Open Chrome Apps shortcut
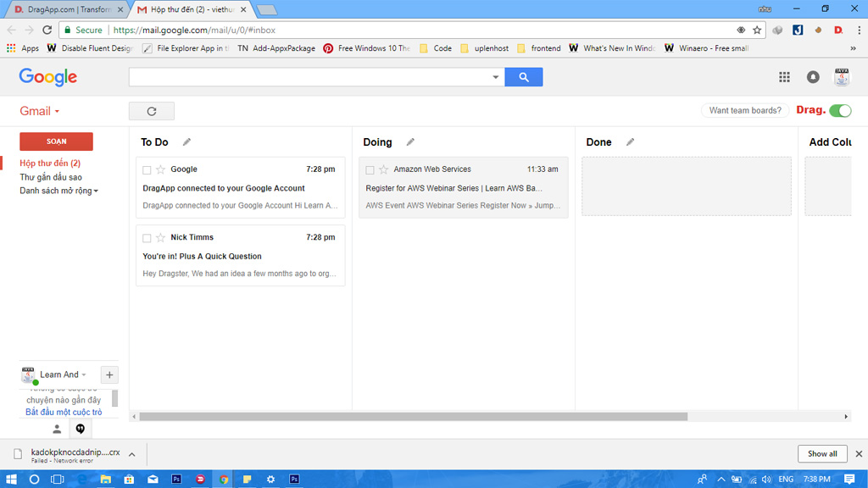 tap(23, 48)
